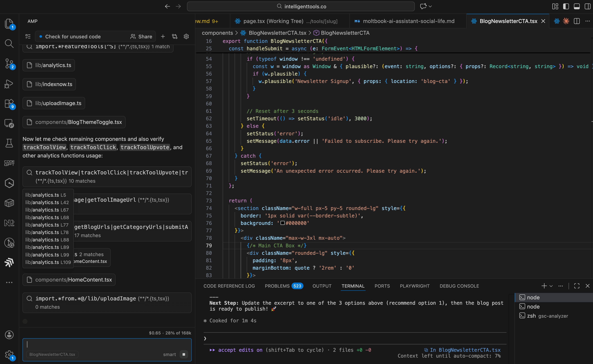Toggle the bottom panel visibility
Viewport: 593px width, 364px height.
(x=577, y=6)
